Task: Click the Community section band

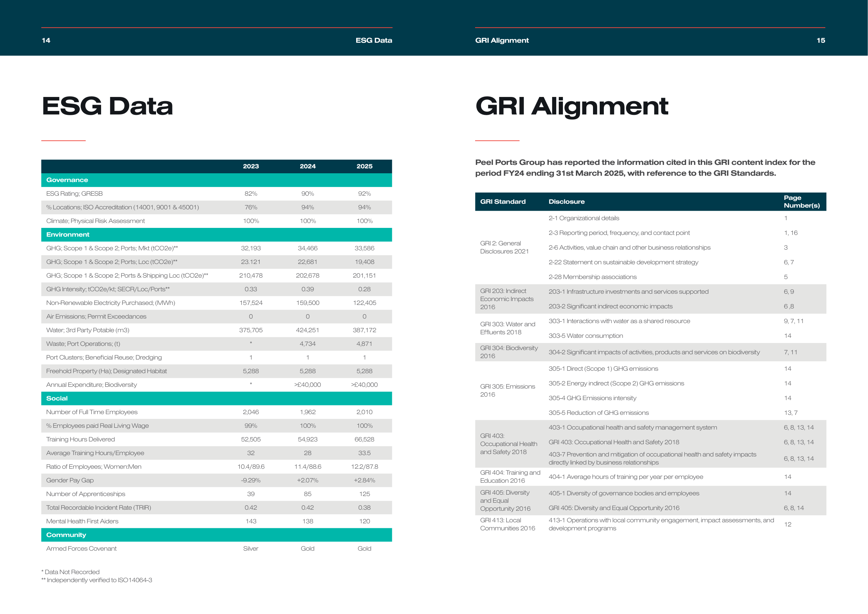Action: pos(217,535)
